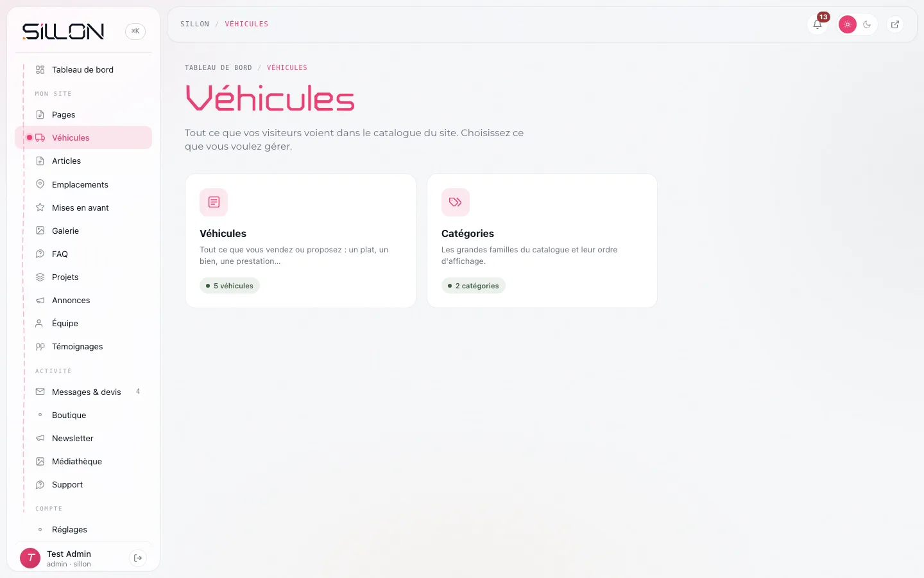
Task: Click the 5 véhicules badge
Action: tap(230, 286)
